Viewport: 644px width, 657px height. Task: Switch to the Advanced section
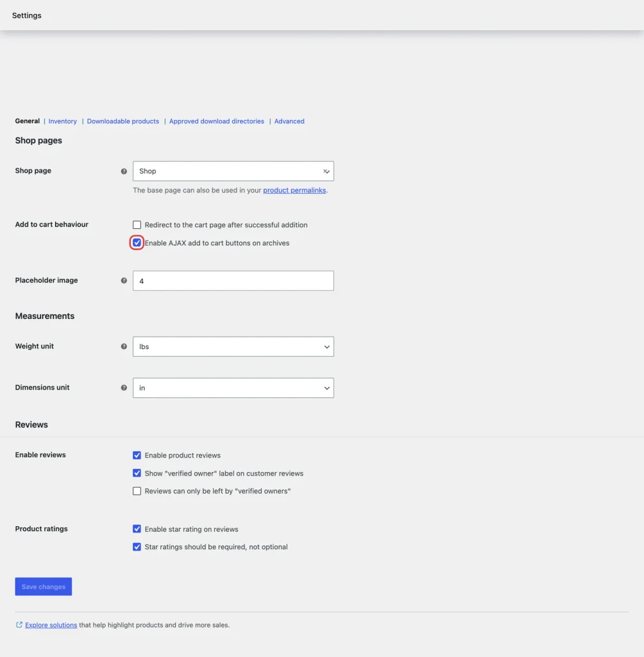[289, 121]
